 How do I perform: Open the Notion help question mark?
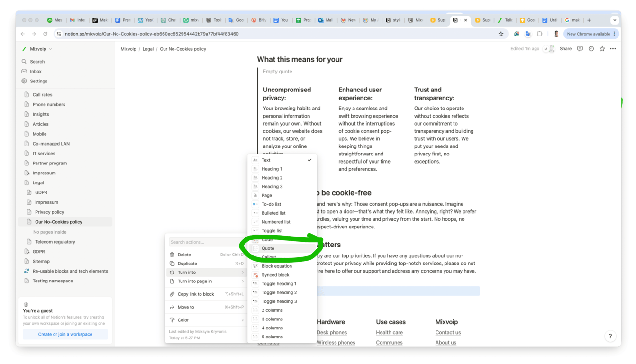point(610,336)
